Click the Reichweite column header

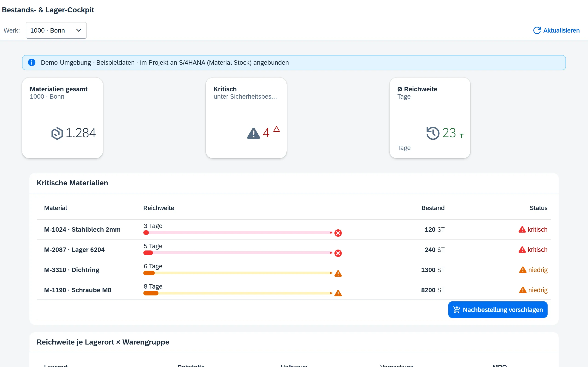(159, 208)
